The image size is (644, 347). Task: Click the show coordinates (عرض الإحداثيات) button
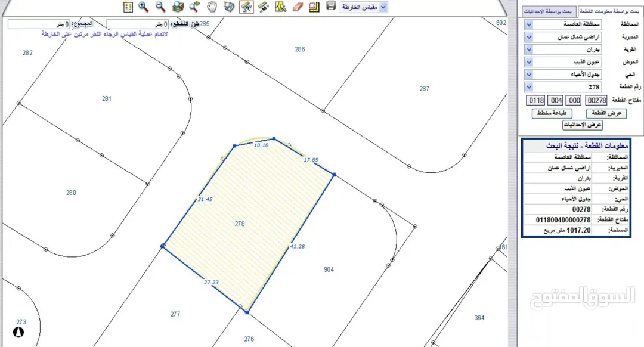(x=583, y=125)
